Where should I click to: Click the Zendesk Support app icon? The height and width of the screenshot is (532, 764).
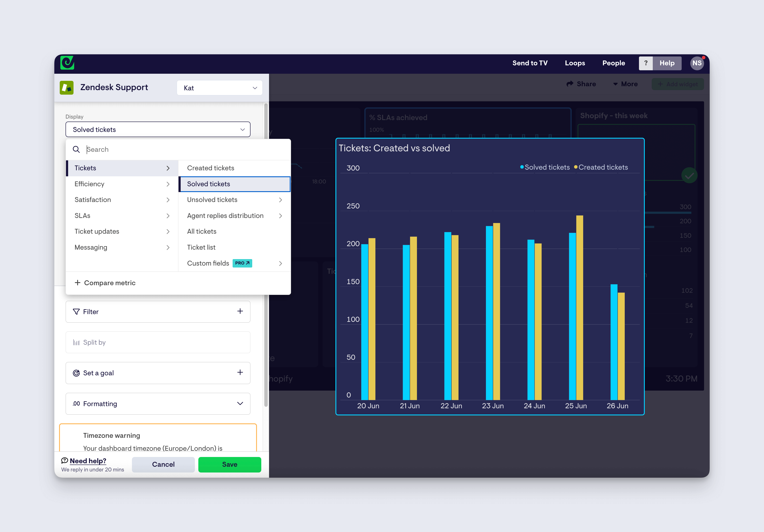(x=67, y=87)
